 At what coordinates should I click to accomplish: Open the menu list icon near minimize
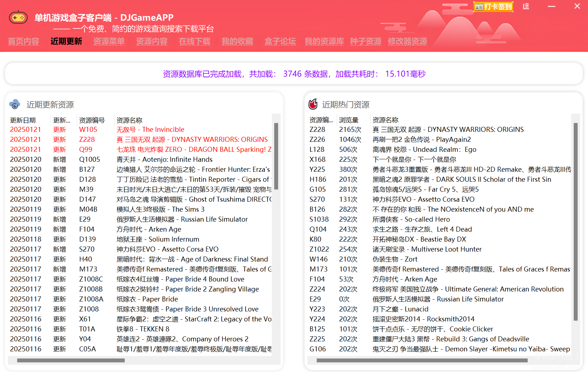[x=526, y=6]
